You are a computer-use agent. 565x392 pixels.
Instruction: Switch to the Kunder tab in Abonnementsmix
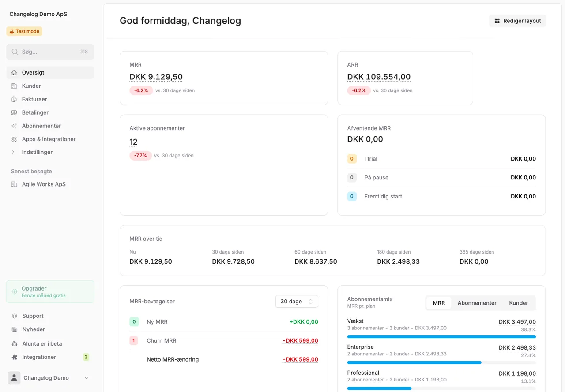(x=519, y=303)
